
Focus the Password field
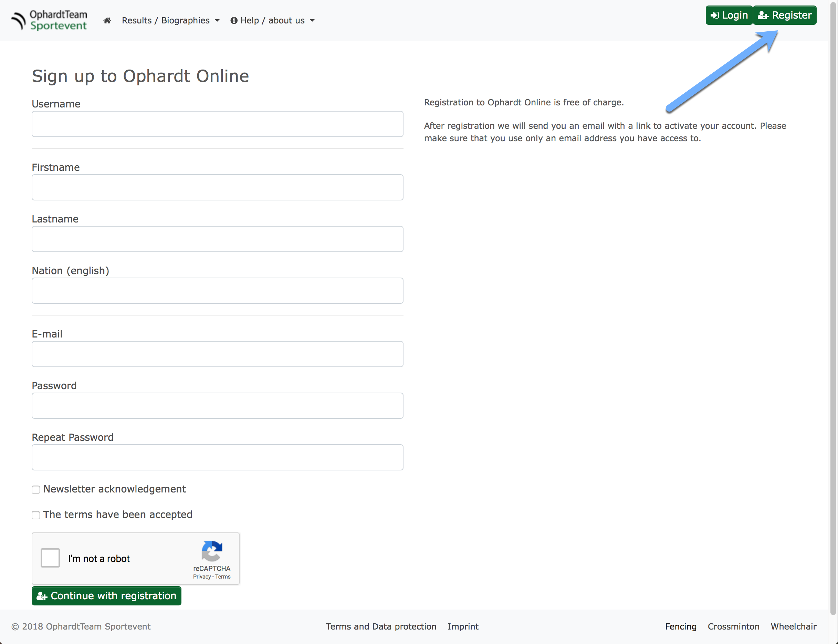217,406
